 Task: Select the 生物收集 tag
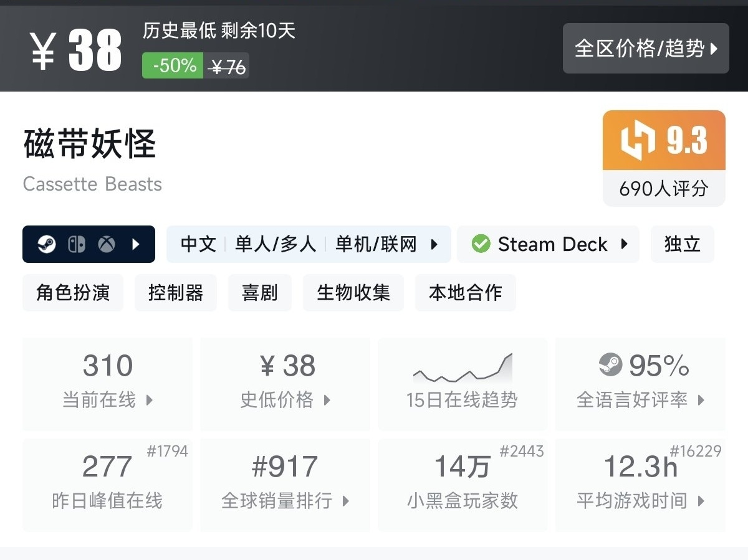pos(353,293)
